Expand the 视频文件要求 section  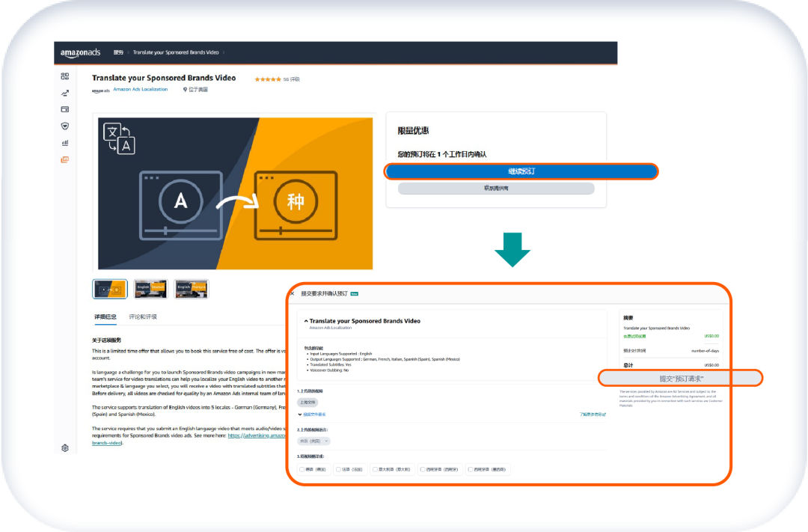(312, 415)
